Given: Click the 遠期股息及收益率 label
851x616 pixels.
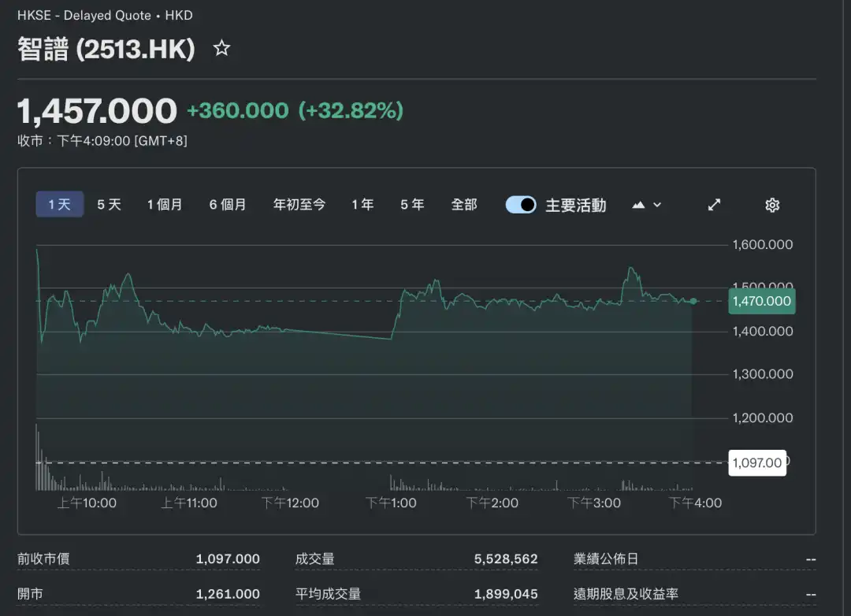Looking at the screenshot, I should 626,594.
